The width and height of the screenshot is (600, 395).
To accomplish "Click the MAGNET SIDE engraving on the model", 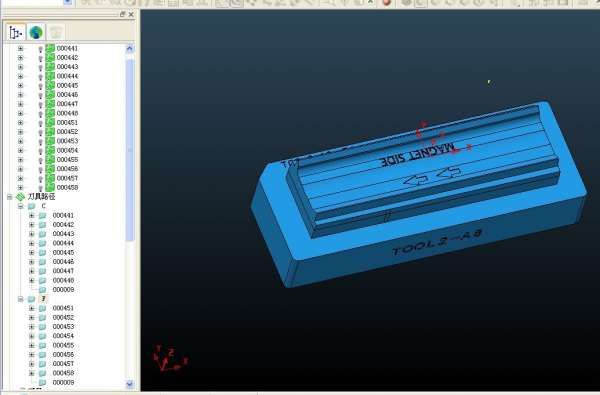I will pos(418,155).
